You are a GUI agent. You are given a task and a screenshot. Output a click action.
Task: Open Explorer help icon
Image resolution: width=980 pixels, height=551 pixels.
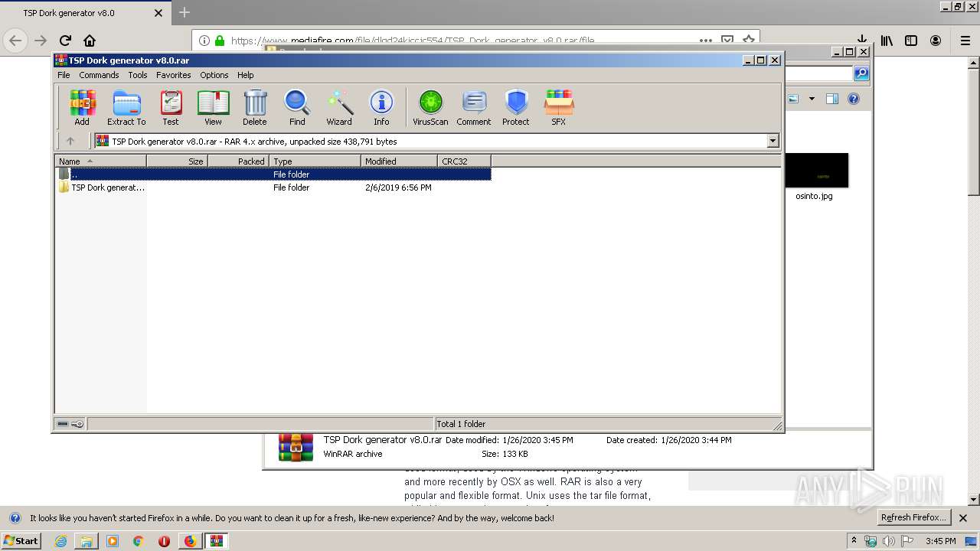tap(854, 99)
